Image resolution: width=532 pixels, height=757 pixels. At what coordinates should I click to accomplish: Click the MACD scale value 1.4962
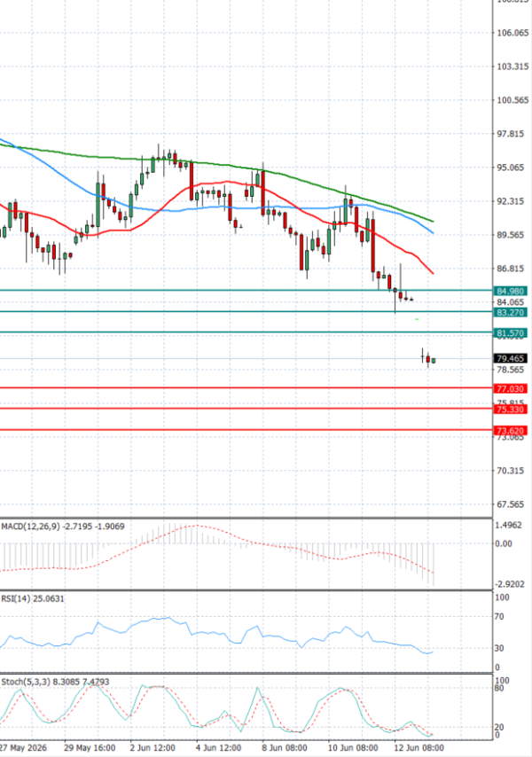(509, 526)
